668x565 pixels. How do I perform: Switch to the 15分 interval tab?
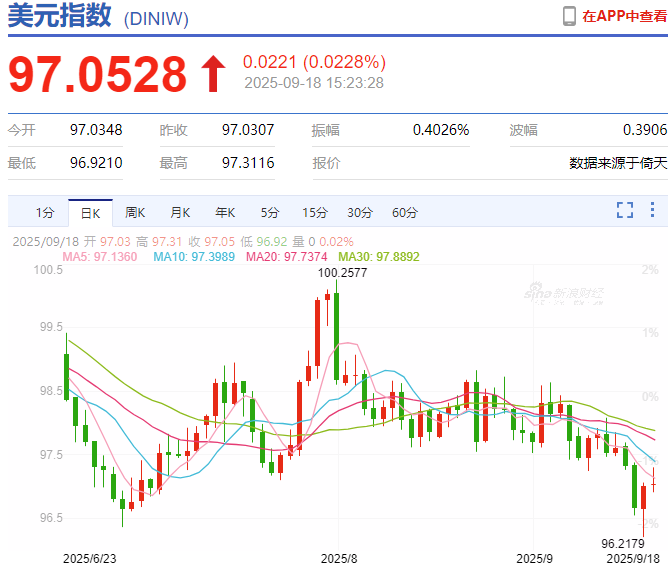pos(315,212)
